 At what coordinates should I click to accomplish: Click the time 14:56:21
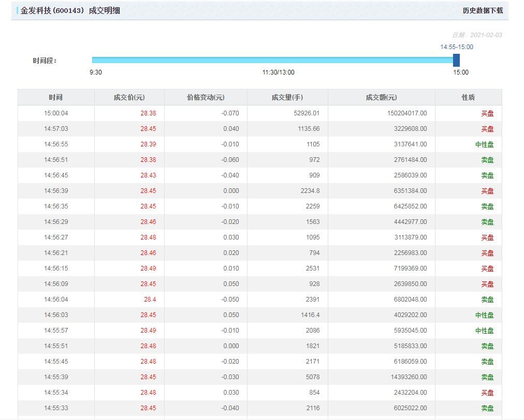click(56, 253)
